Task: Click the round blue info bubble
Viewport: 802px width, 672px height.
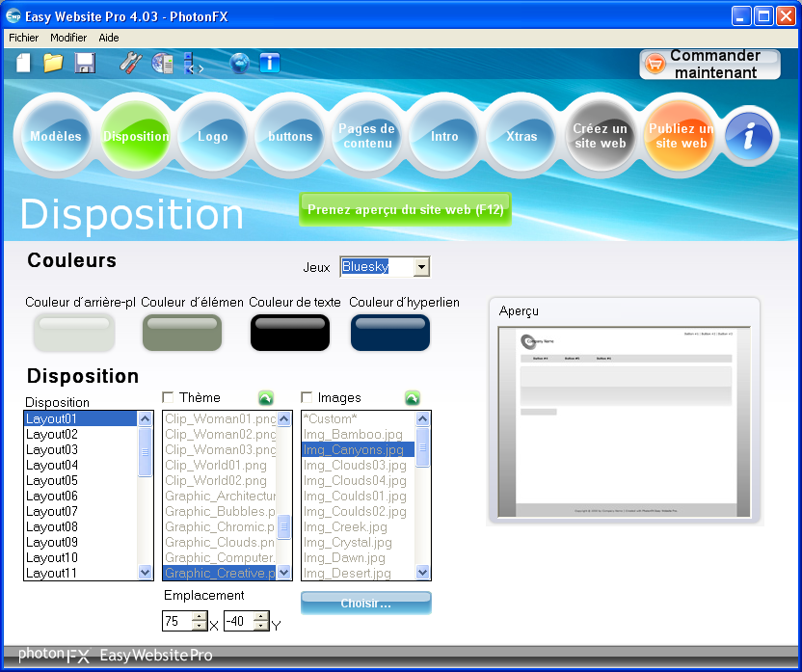Action: (749, 137)
